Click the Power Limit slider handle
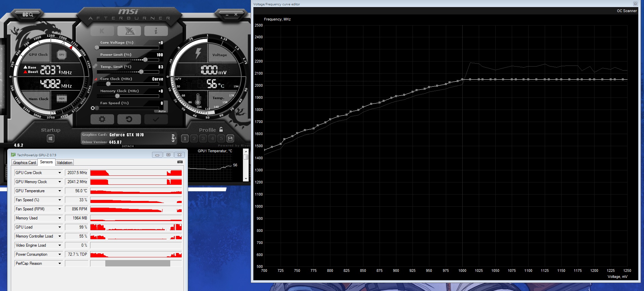 pyautogui.click(x=145, y=59)
